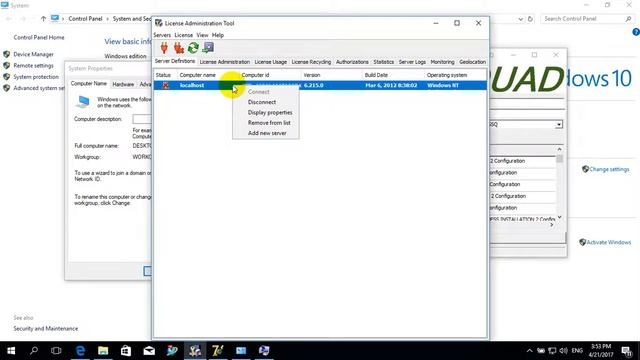This screenshot has width=640, height=360.
Task: Open the View menu
Action: click(202, 35)
